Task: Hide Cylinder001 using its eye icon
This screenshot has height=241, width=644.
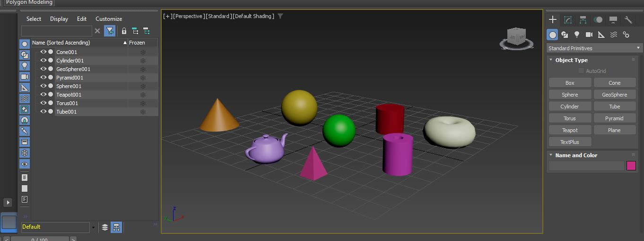Action: (44, 61)
